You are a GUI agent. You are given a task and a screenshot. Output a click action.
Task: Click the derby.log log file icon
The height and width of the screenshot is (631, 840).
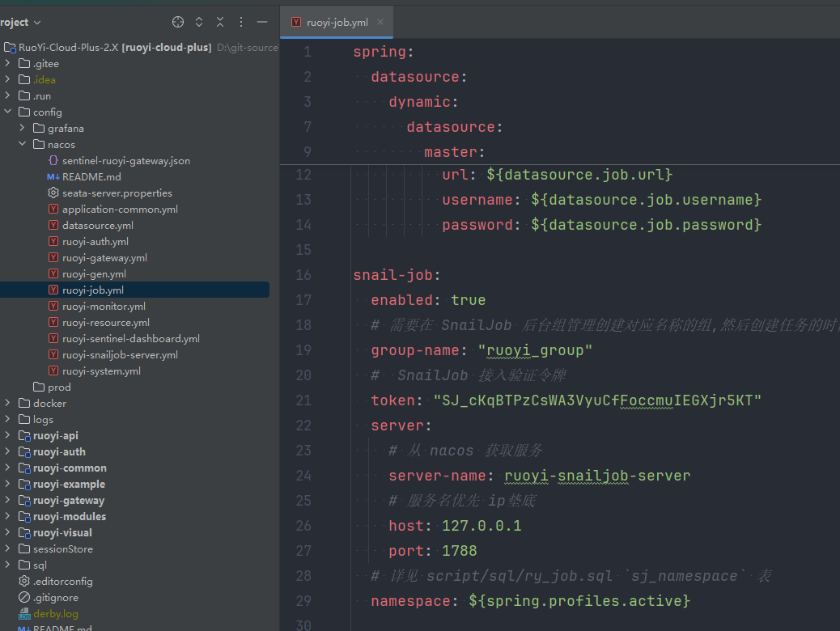24,613
